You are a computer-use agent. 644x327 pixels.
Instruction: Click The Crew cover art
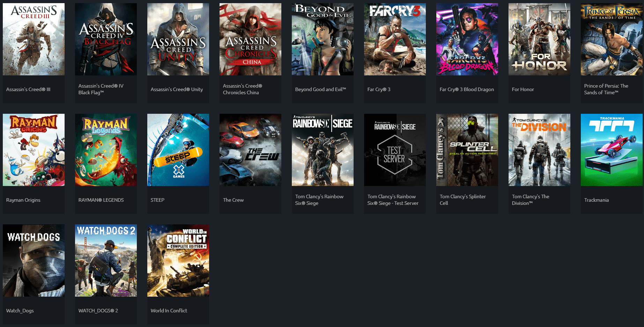(250, 150)
